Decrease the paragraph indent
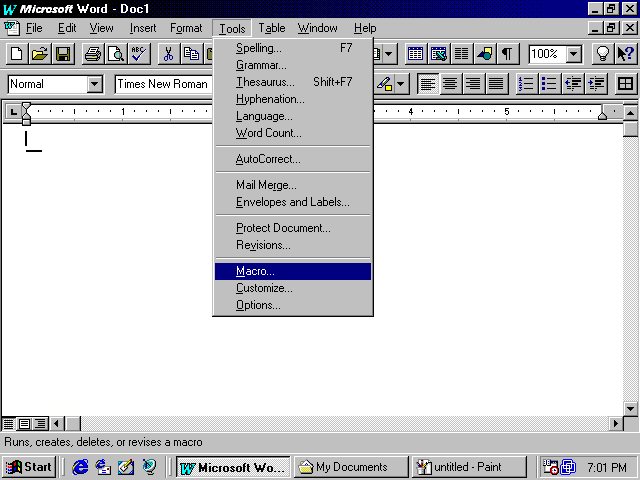640x480 pixels. tap(573, 84)
